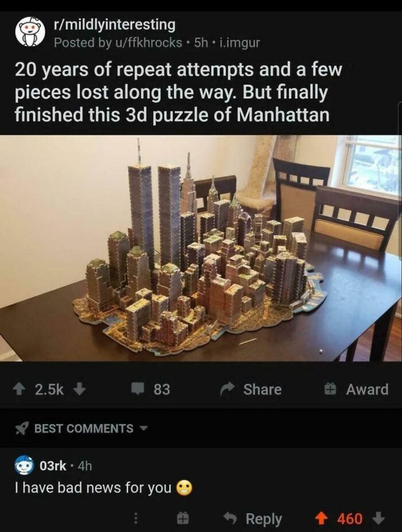The height and width of the screenshot is (532, 402).
Task: Open the 3D Manhattan puzzle image
Action: (x=201, y=248)
